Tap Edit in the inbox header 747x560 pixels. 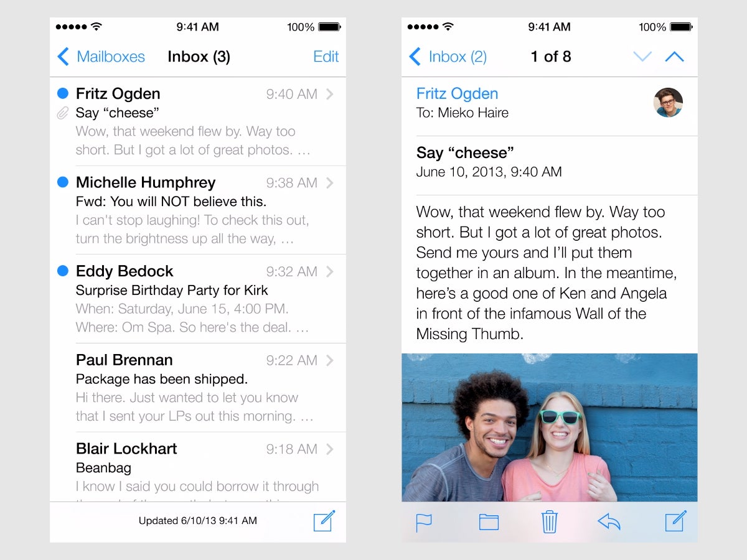326,57
